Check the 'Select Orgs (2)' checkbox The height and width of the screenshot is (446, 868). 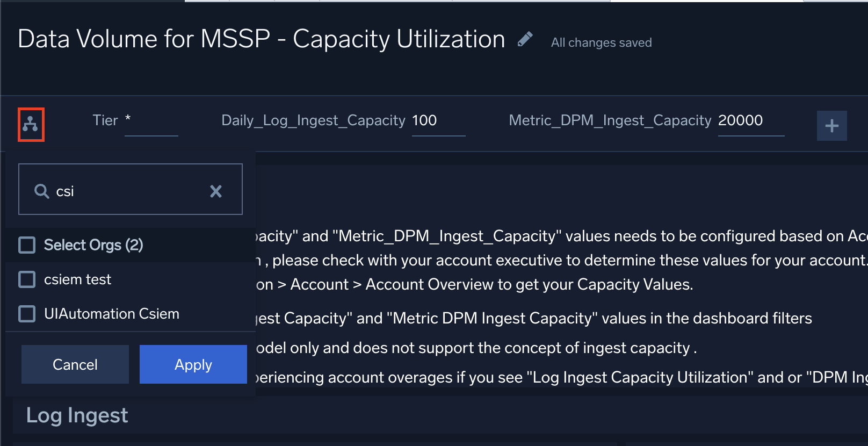27,245
